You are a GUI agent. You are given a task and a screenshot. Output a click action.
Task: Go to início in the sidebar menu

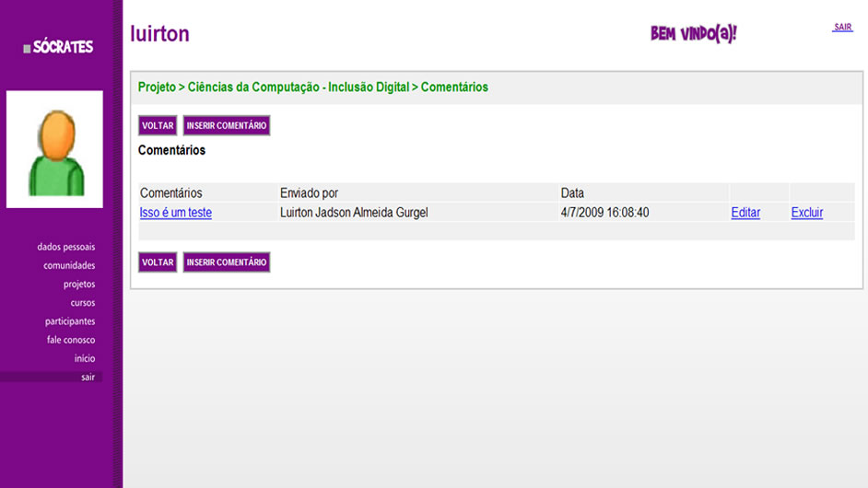(84, 358)
